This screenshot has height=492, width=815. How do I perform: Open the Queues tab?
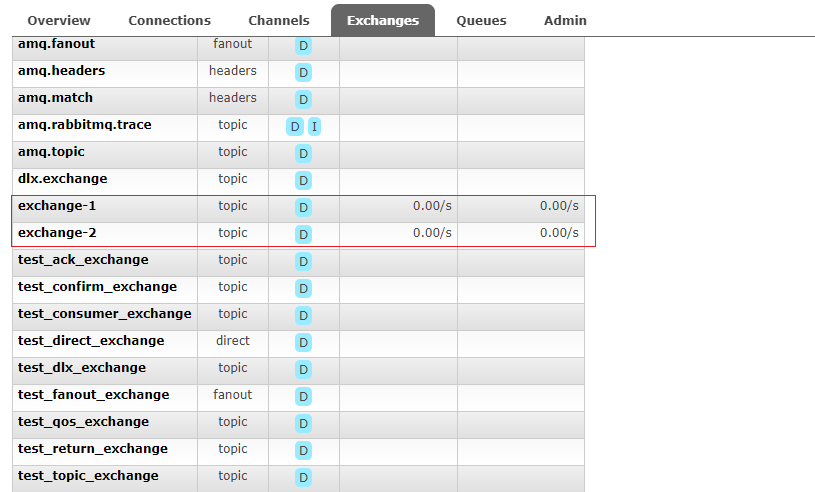point(481,20)
